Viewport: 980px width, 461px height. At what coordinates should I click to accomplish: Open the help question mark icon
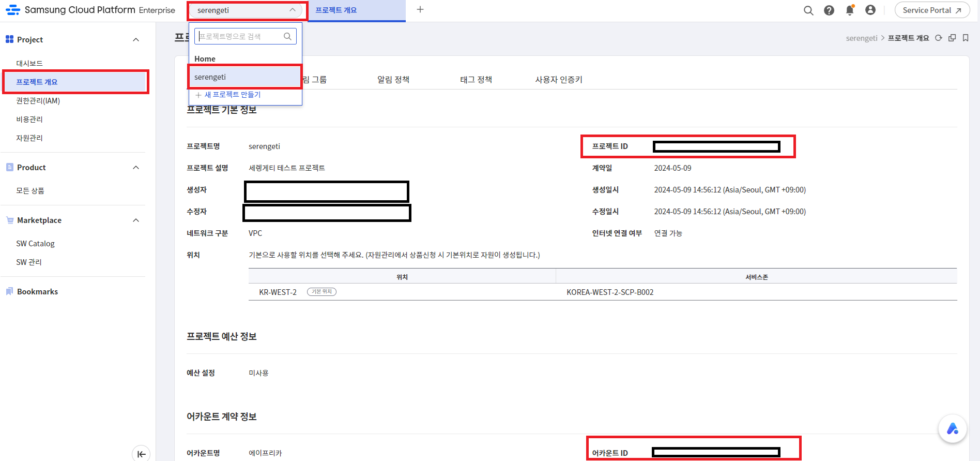829,10
